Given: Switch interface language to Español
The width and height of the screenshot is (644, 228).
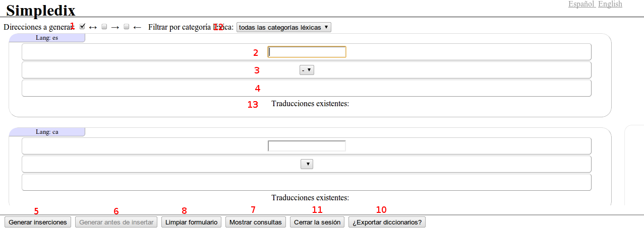Looking at the screenshot, I should click(x=581, y=4).
